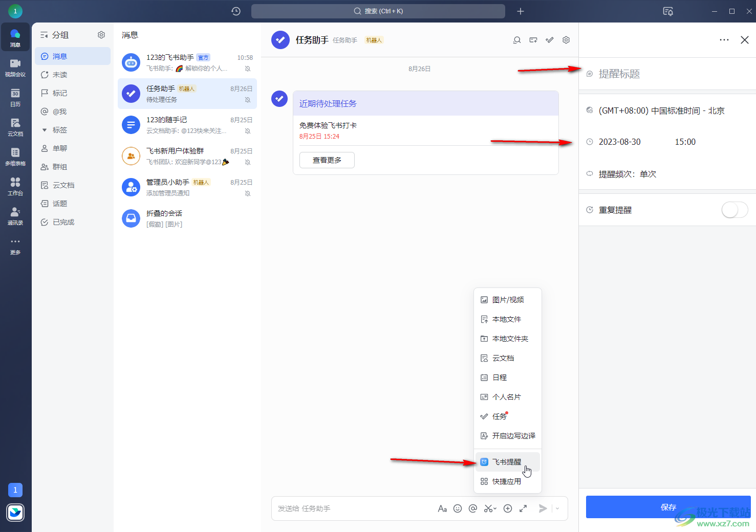Click the 提醒标题 input field
Image resolution: width=756 pixels, height=532 pixels.
667,74
